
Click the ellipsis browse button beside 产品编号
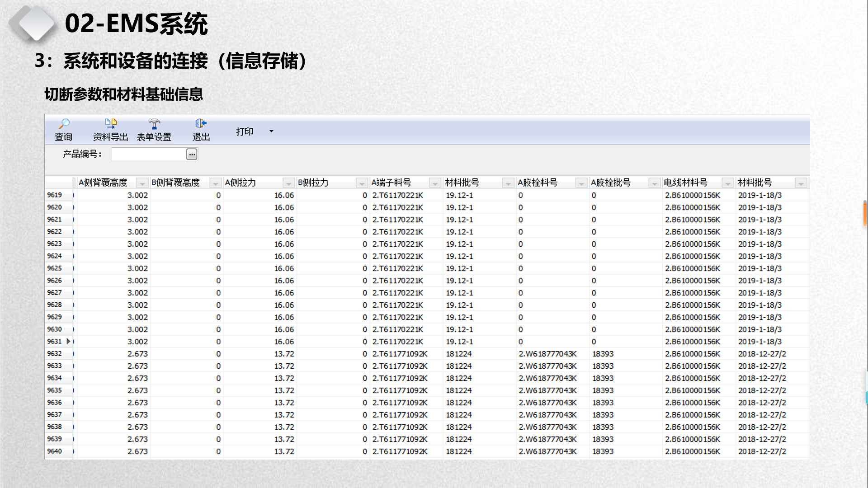point(192,155)
